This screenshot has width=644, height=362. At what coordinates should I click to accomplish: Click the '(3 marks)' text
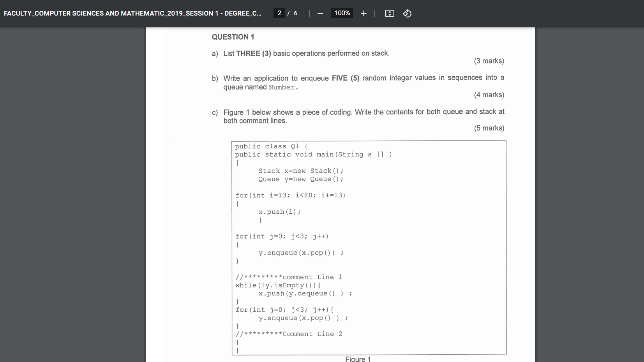pos(489,61)
